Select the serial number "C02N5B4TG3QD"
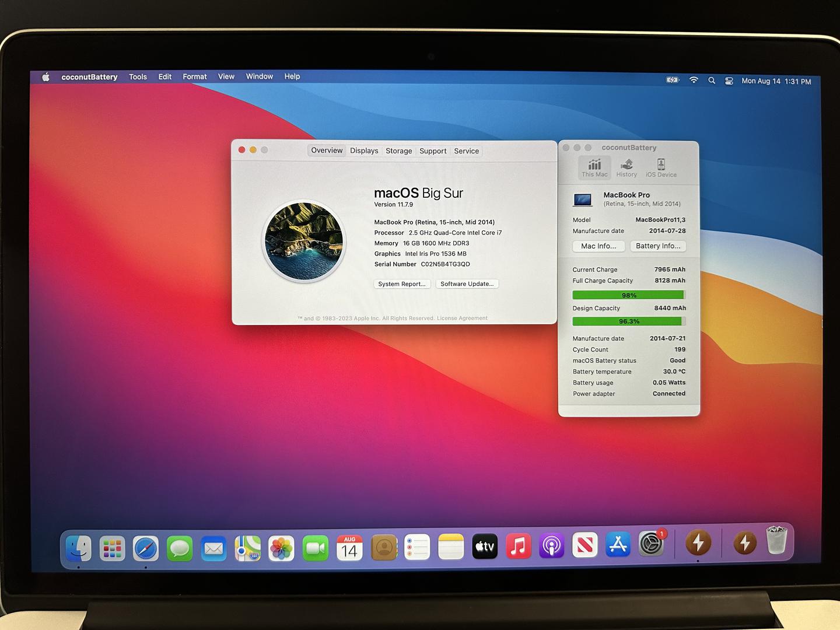 [445, 264]
